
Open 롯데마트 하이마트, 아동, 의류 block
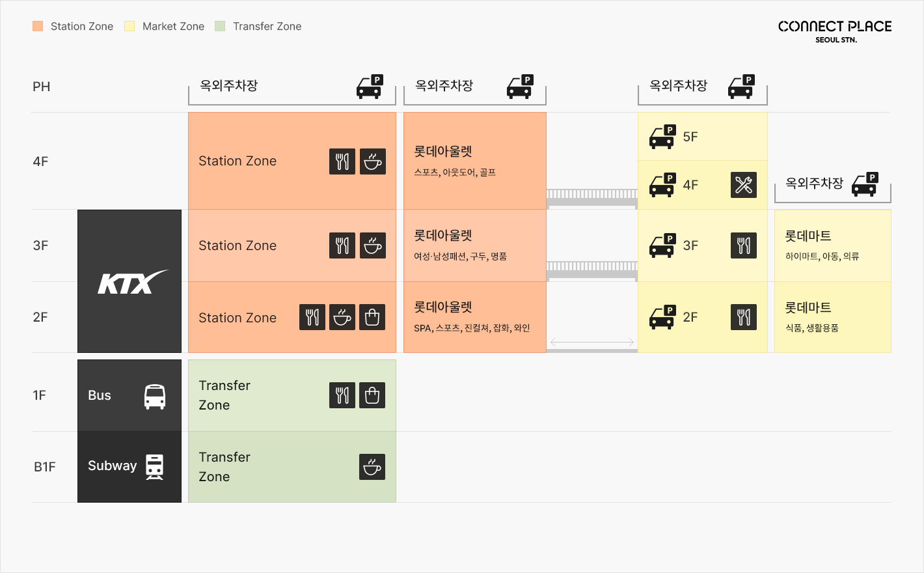833,245
